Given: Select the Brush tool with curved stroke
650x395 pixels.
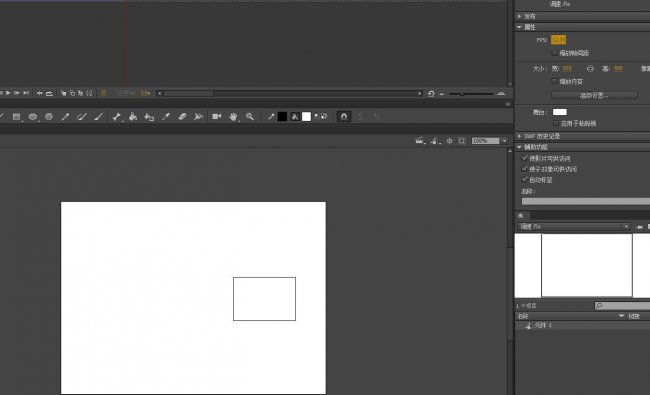Looking at the screenshot, I should tap(82, 117).
